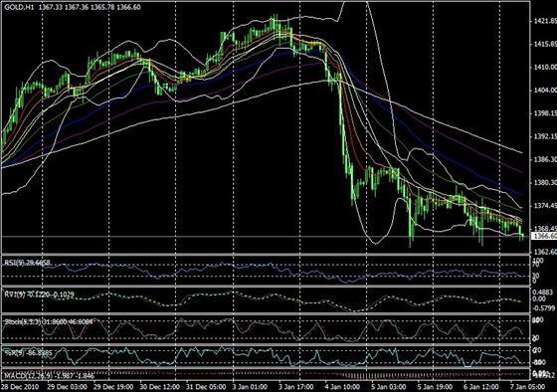Select the 28 Dec 2010 time label
The height and width of the screenshot is (392, 557).
click(x=19, y=386)
